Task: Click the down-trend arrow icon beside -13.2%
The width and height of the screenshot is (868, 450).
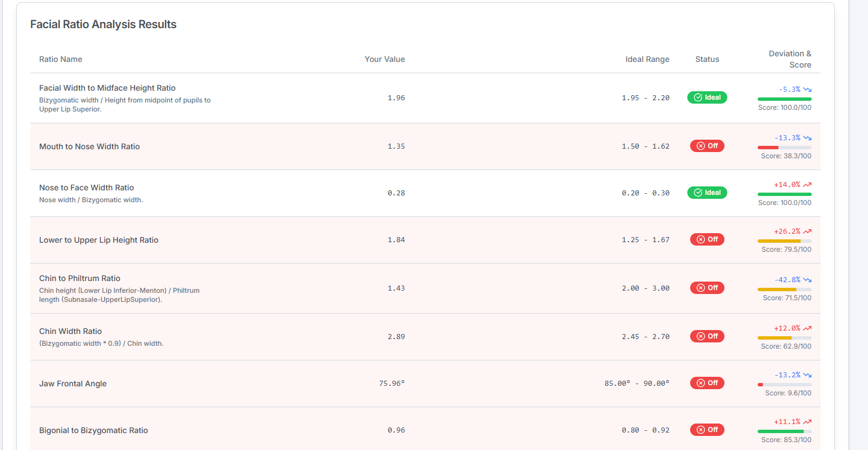Action: pyautogui.click(x=807, y=375)
